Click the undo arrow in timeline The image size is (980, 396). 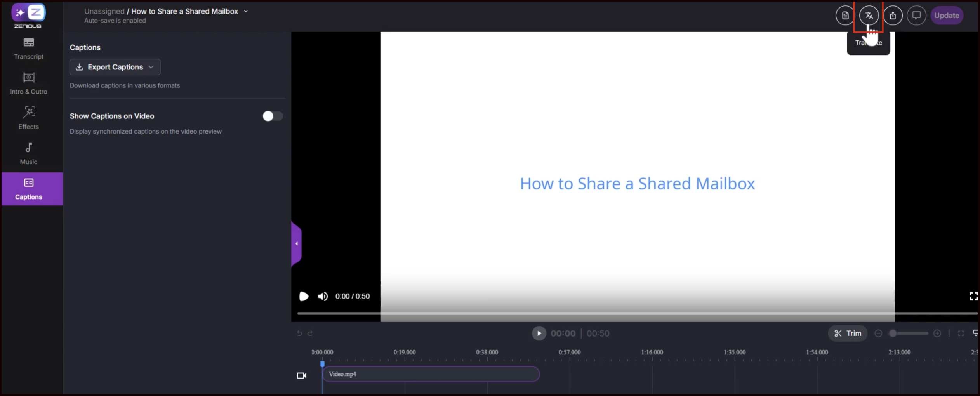tap(299, 333)
